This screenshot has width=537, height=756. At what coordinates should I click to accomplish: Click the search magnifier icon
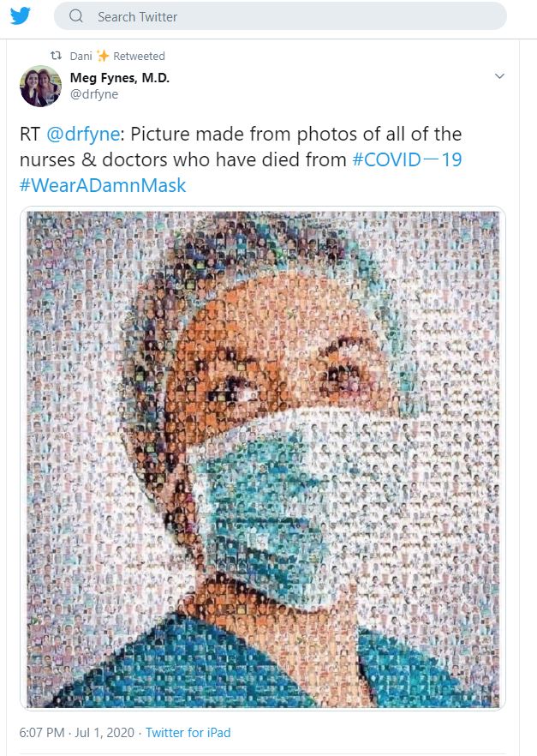click(x=76, y=16)
